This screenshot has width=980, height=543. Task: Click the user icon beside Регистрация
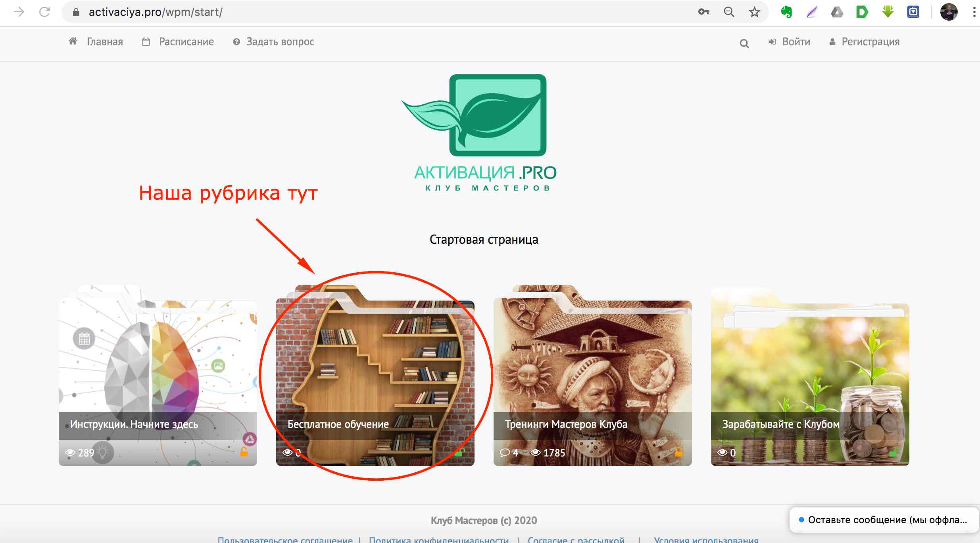point(832,42)
